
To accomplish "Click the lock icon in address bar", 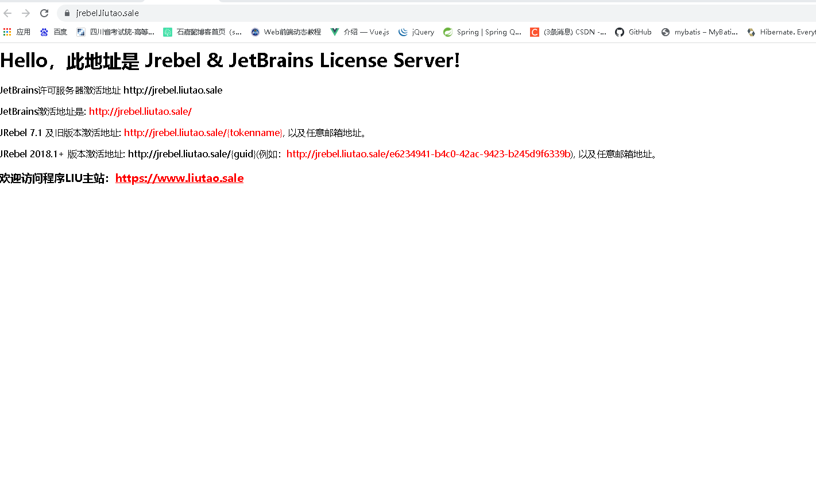I will coord(67,13).
